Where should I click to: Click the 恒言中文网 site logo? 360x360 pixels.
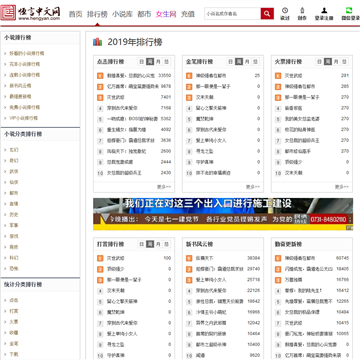31,13
